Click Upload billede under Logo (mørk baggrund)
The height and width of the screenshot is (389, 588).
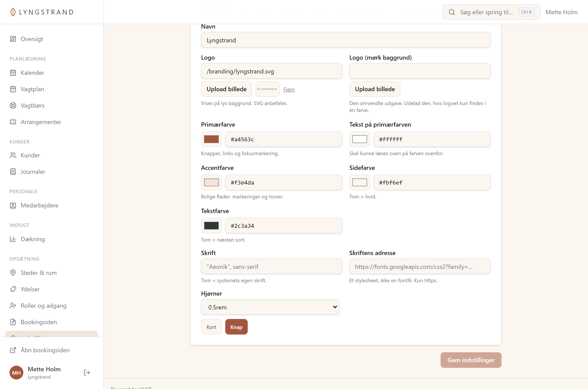[x=375, y=89]
